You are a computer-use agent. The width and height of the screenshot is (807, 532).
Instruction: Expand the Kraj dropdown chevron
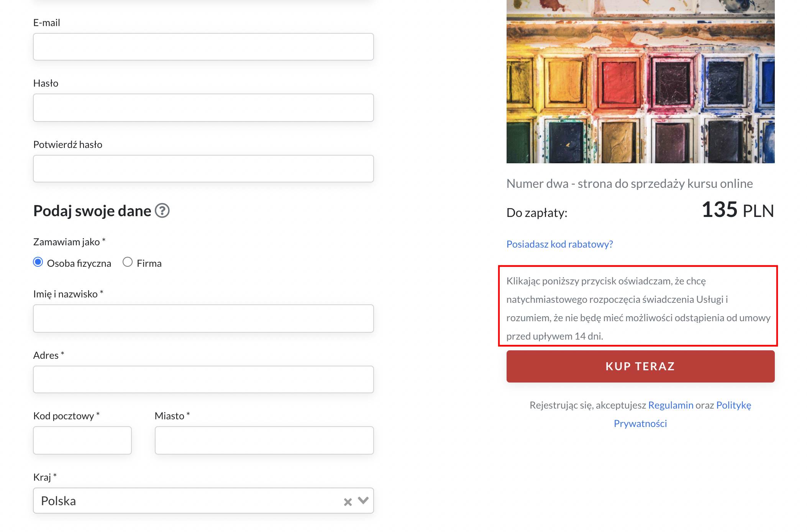(363, 500)
